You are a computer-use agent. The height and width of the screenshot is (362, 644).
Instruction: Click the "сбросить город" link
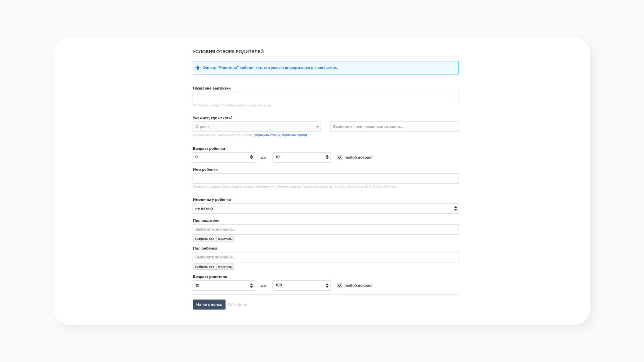[x=294, y=135]
